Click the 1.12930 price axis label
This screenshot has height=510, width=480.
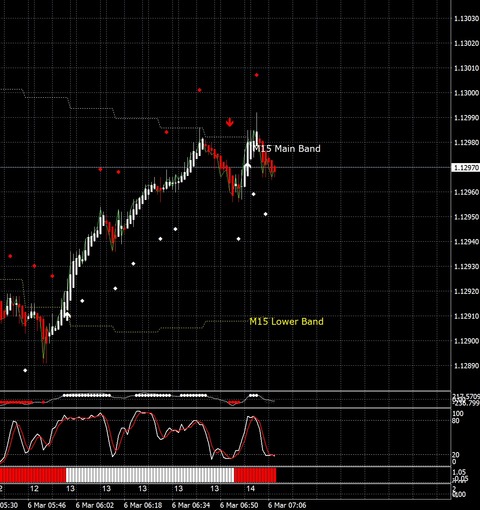pos(467,266)
